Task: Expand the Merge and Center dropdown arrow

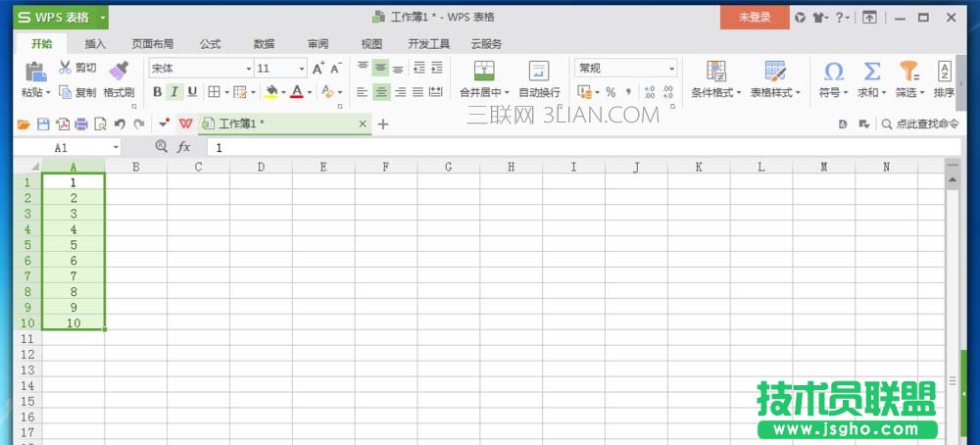Action: click(507, 92)
